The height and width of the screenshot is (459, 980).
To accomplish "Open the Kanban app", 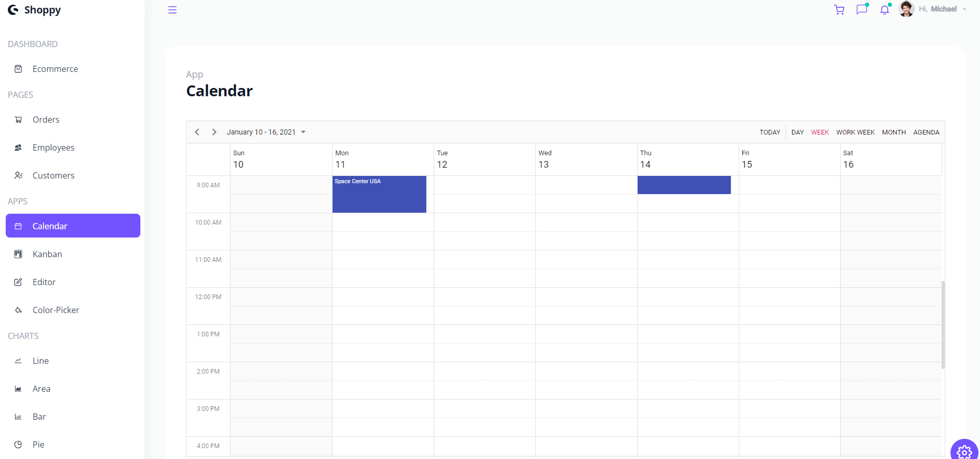I will pos(73,254).
